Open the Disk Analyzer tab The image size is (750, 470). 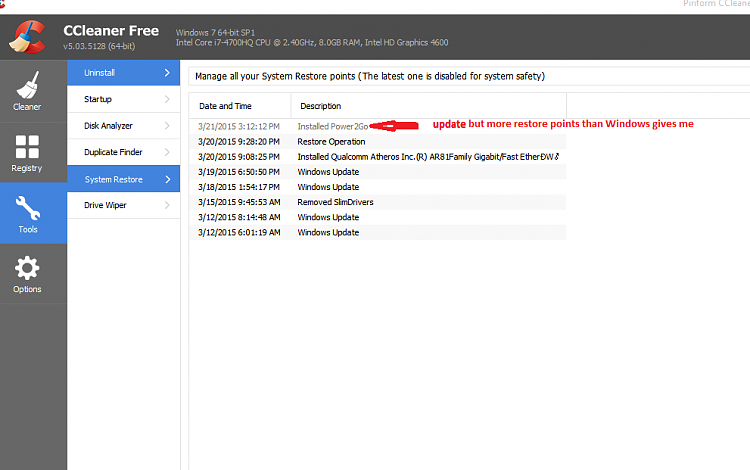click(123, 126)
